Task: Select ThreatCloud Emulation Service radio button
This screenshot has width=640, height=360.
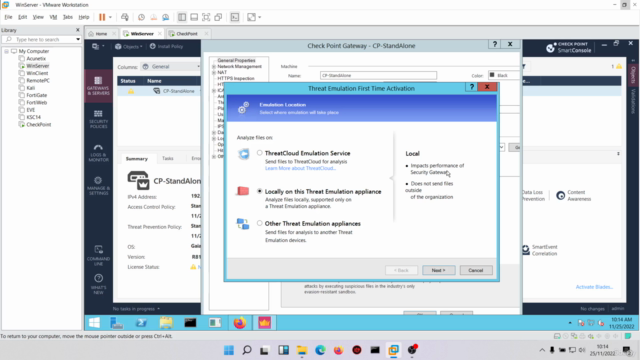Action: tap(260, 153)
